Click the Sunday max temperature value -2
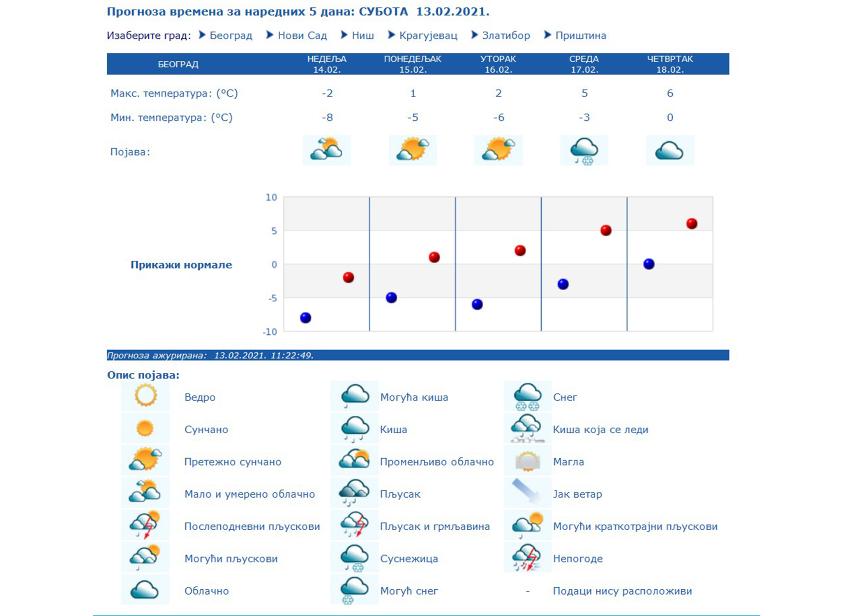The width and height of the screenshot is (863, 616). [x=327, y=94]
